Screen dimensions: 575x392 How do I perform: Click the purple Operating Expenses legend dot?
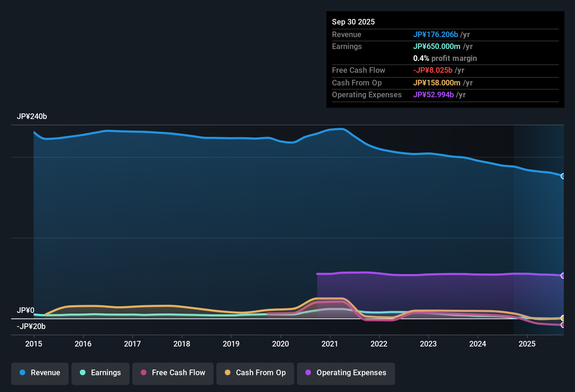pos(308,373)
